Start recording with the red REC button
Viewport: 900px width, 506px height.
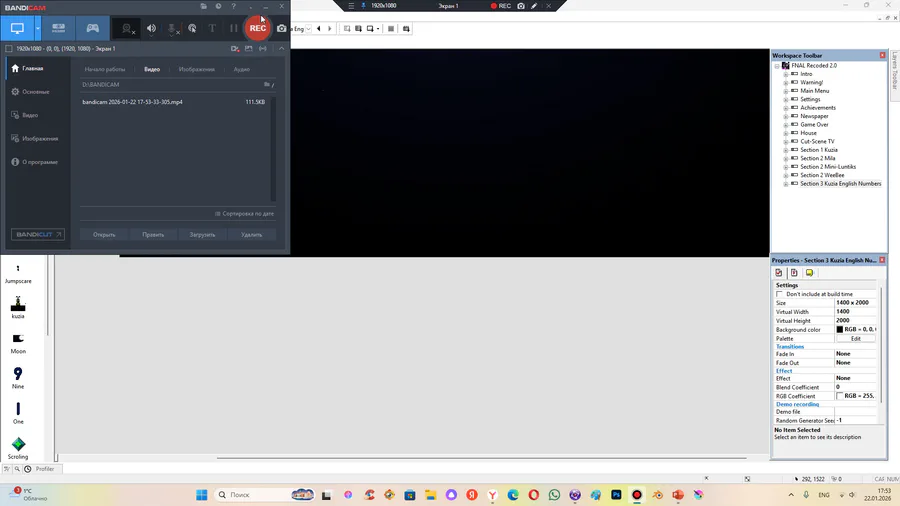tap(258, 28)
